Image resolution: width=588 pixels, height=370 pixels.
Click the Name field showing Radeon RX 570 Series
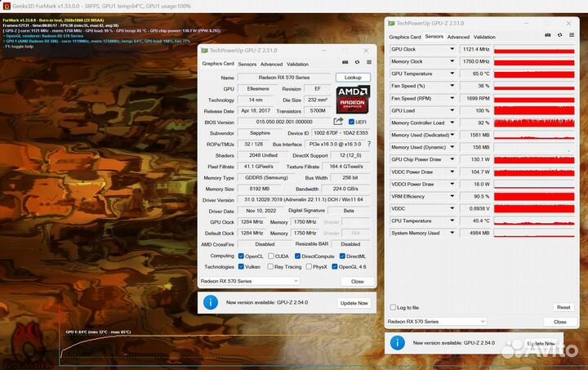[x=284, y=78]
